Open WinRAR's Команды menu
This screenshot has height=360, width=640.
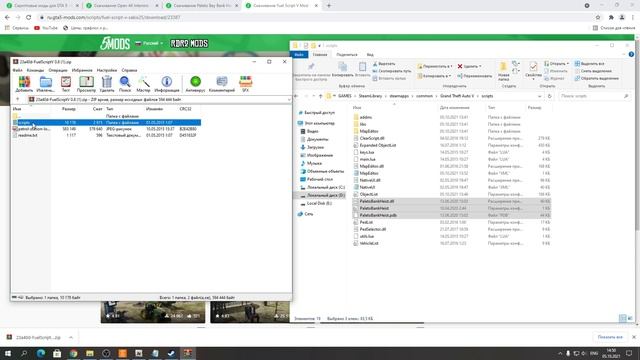(35, 70)
